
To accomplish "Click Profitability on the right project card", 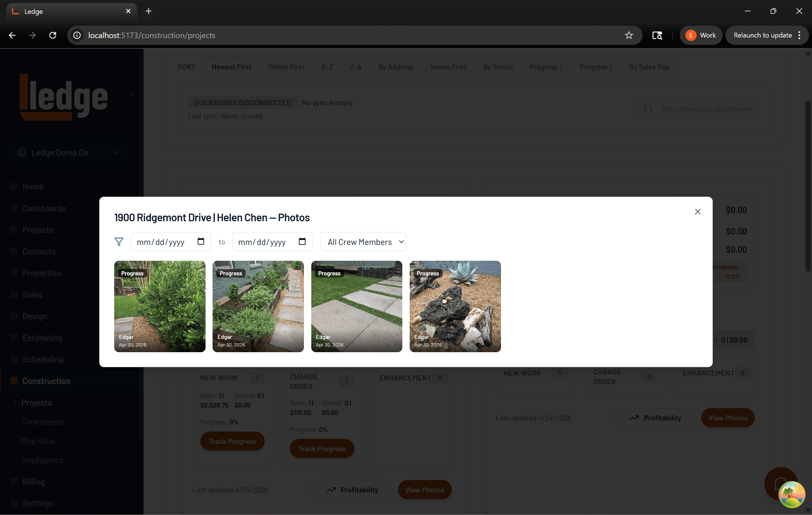I will pos(655,418).
